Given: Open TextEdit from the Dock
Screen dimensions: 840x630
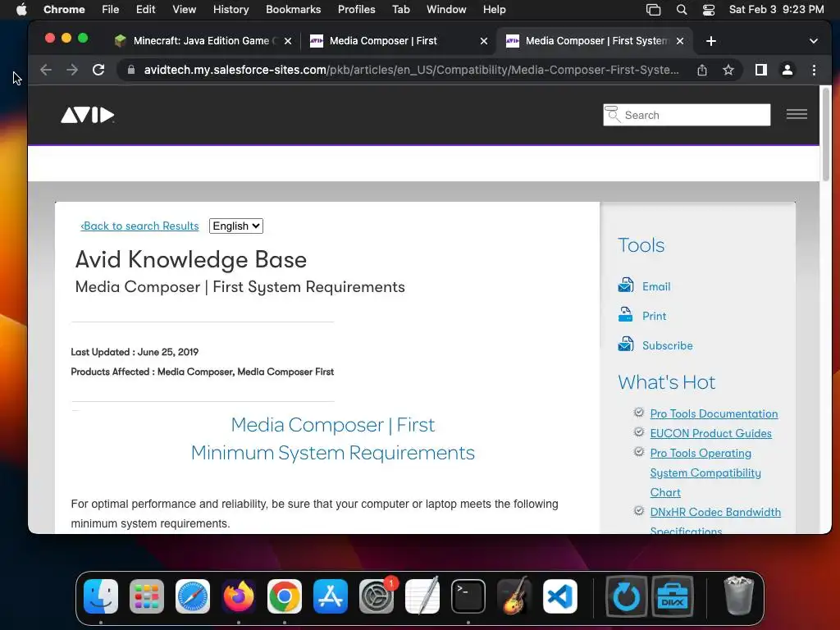Looking at the screenshot, I should click(x=422, y=596).
